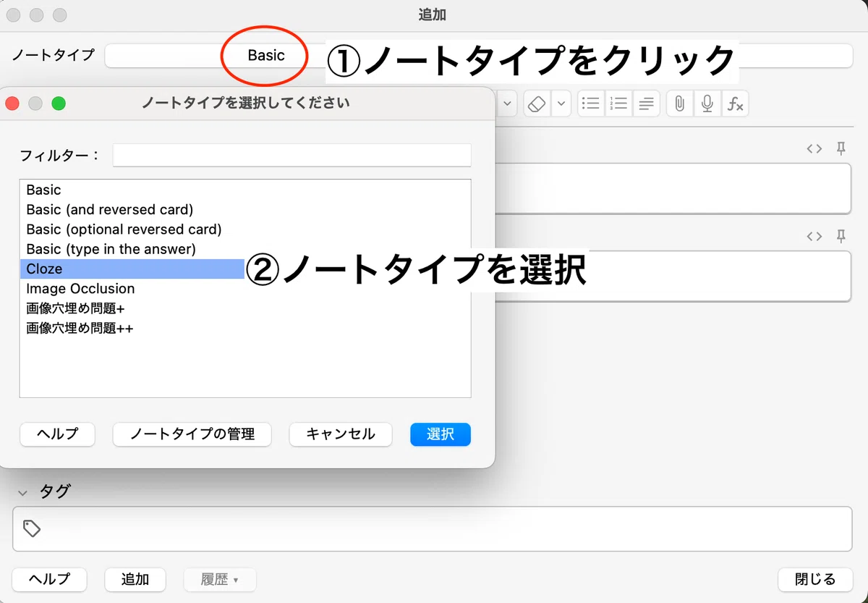This screenshot has width=868, height=603.
Task: Select "Image Occlusion" note type
Action: 245,289
